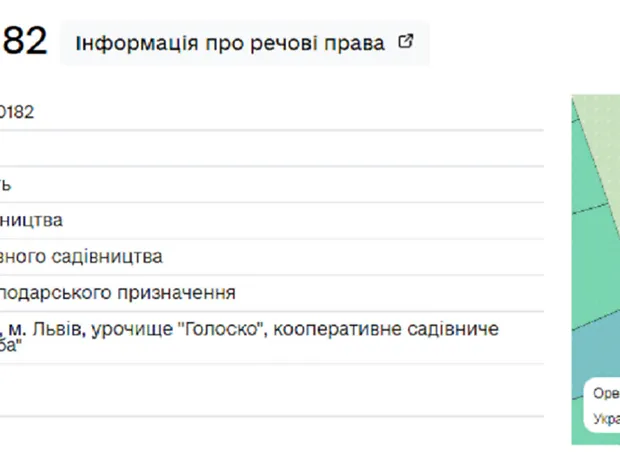This screenshot has width=620, height=460.
Task: Click the short row ending in "ть"
Action: [x=6, y=185]
